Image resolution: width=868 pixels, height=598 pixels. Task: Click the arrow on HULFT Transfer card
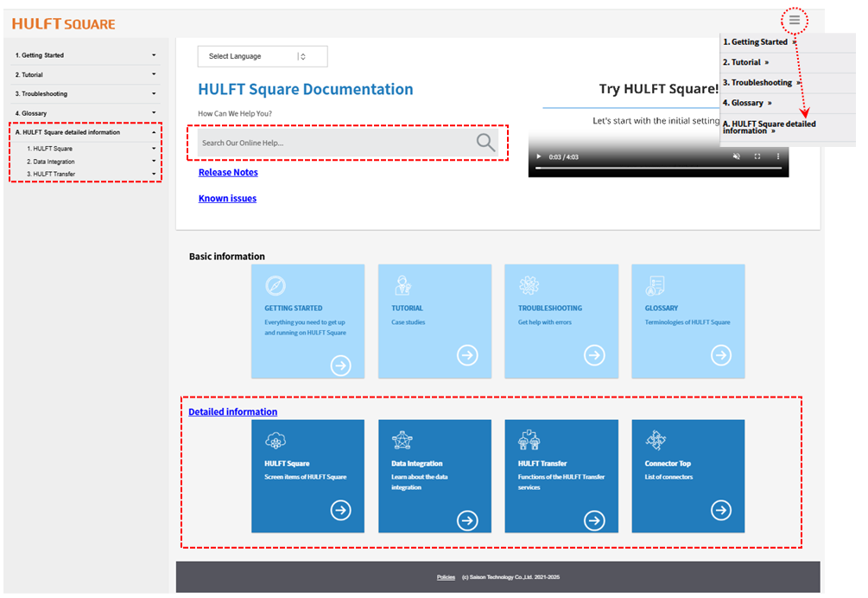[594, 520]
